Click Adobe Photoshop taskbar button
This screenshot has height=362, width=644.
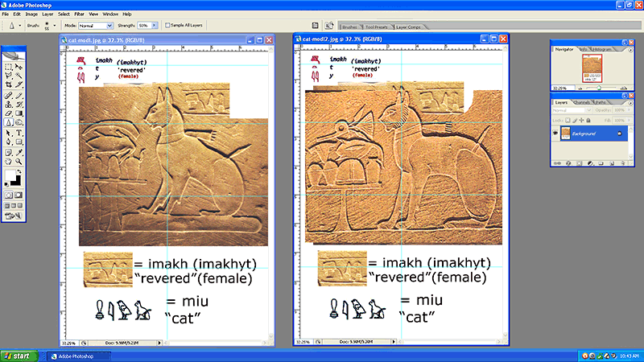pyautogui.click(x=79, y=355)
